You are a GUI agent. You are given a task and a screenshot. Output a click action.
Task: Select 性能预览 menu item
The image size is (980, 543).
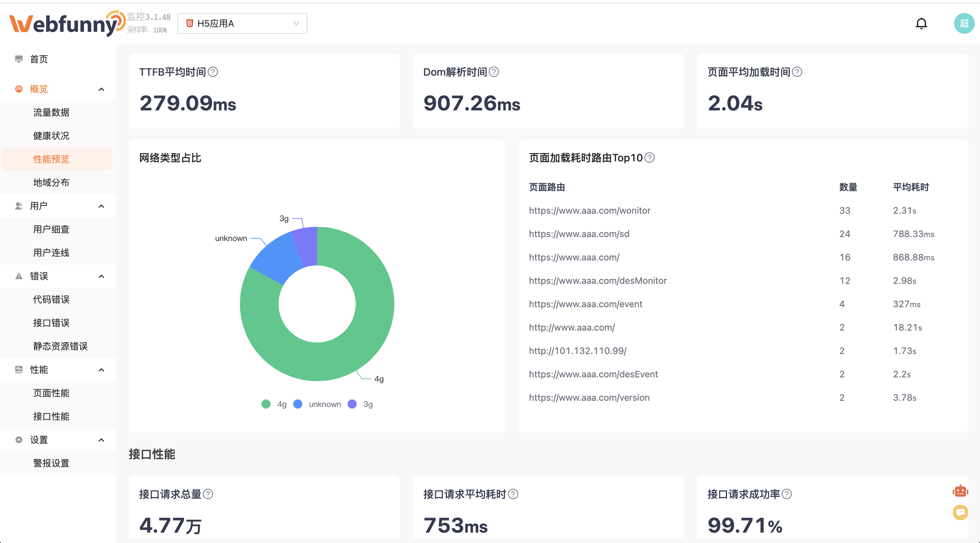(x=58, y=159)
